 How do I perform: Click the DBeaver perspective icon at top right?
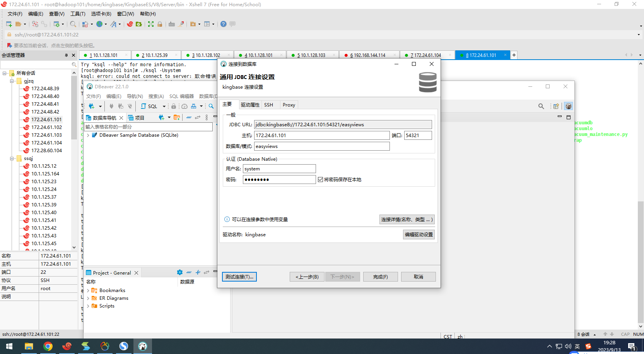click(568, 106)
